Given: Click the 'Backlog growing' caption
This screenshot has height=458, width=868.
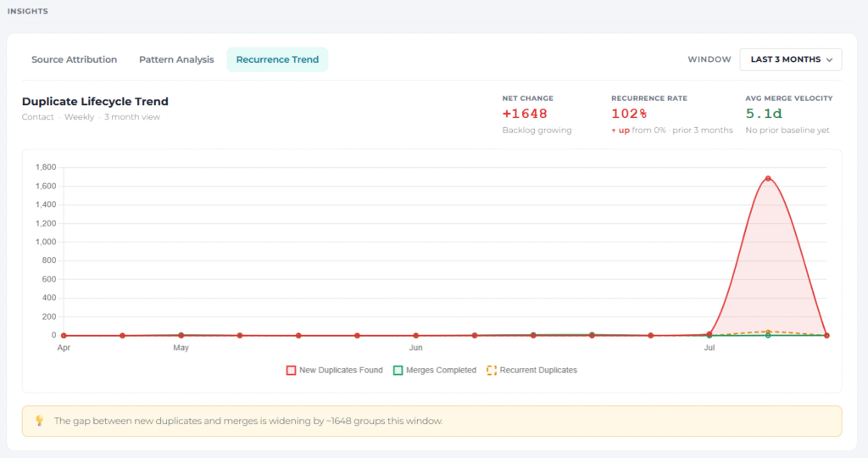Looking at the screenshot, I should 537,130.
